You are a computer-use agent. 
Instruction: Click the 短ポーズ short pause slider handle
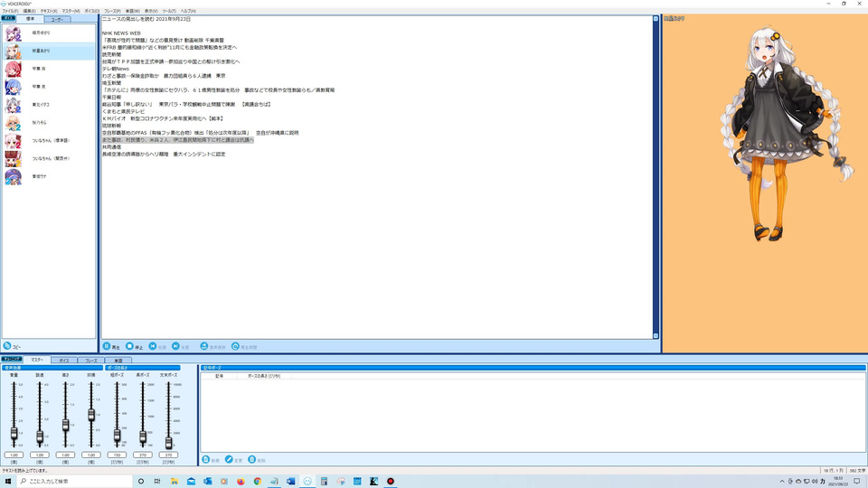[x=117, y=436]
